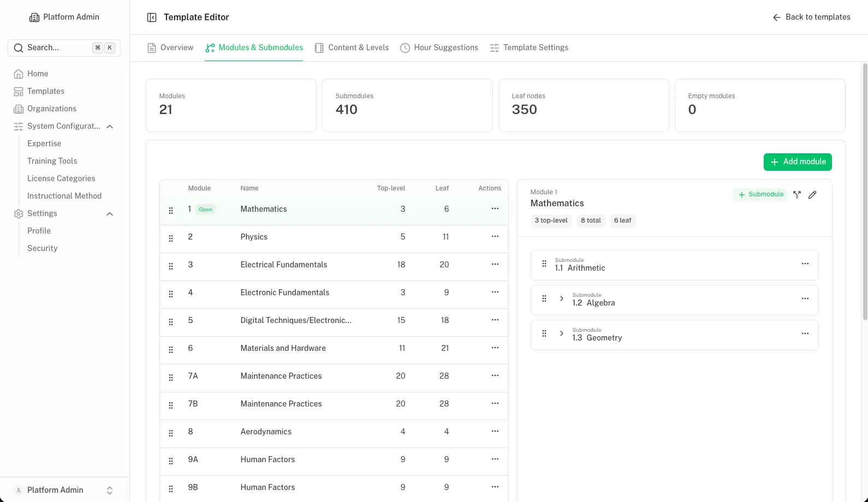868x502 pixels.
Task: Open the Content & Levels tab
Action: 352,48
